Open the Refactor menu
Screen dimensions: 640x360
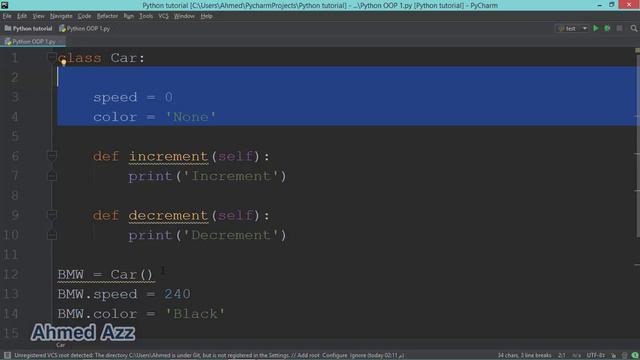107,16
